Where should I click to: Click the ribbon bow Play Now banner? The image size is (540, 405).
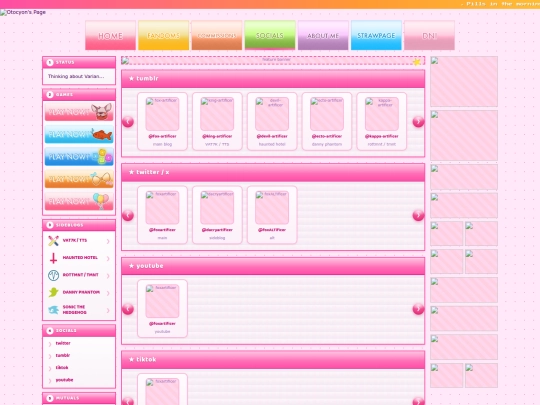79,179
